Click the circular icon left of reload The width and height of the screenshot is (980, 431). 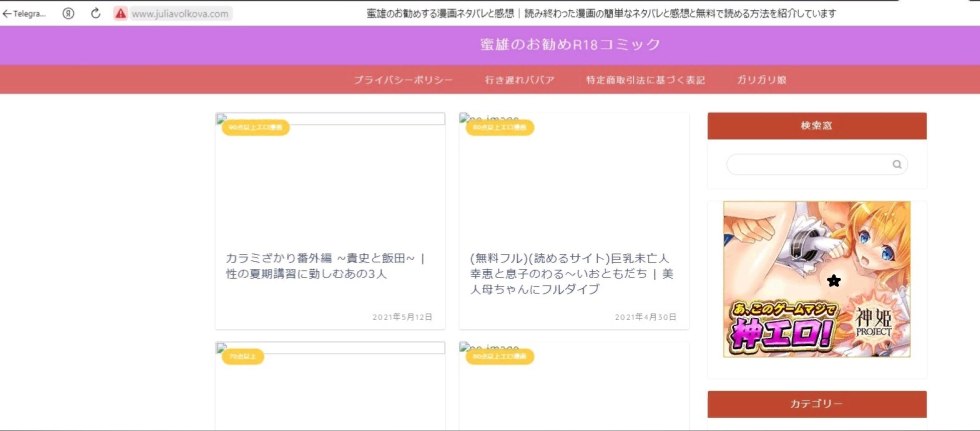coord(68,14)
